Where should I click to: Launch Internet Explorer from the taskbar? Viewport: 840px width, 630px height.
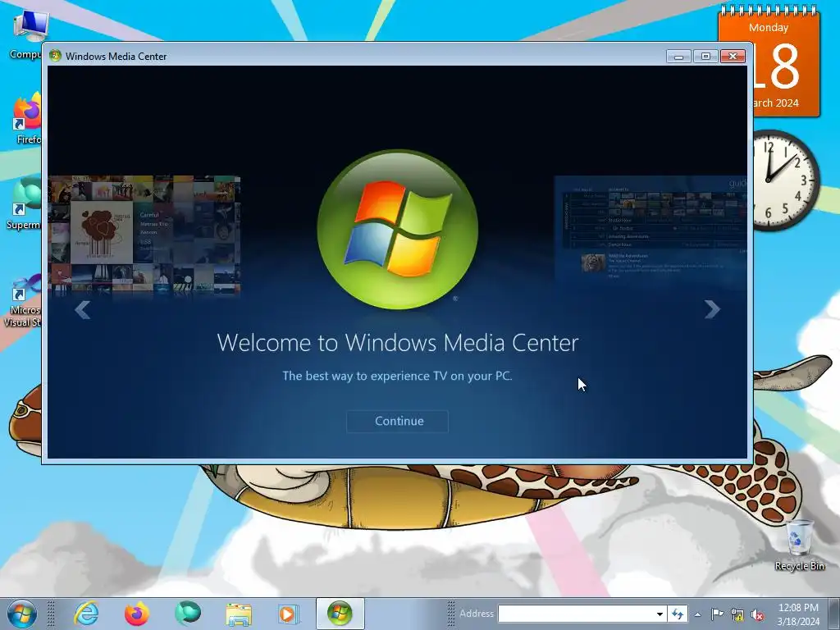point(86,614)
